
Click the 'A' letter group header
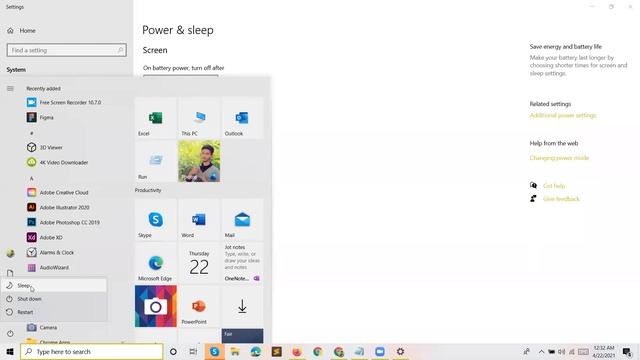click(31, 178)
